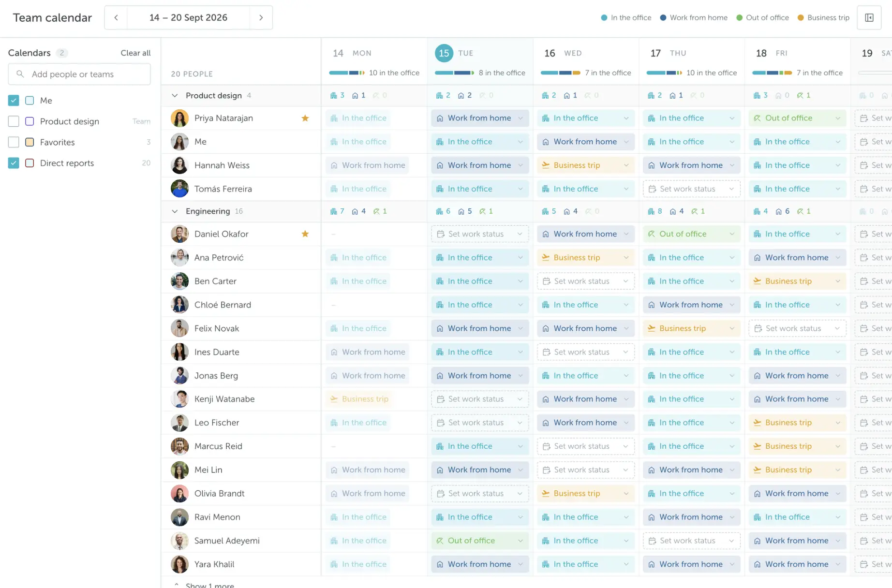Click Clear all calendars
This screenshot has height=588, width=892.
coord(135,53)
